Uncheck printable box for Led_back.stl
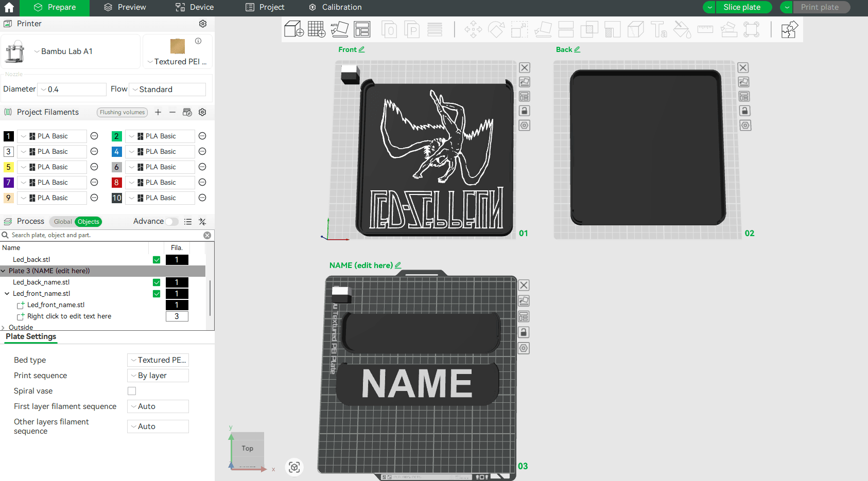The width and height of the screenshot is (868, 481). click(x=157, y=260)
